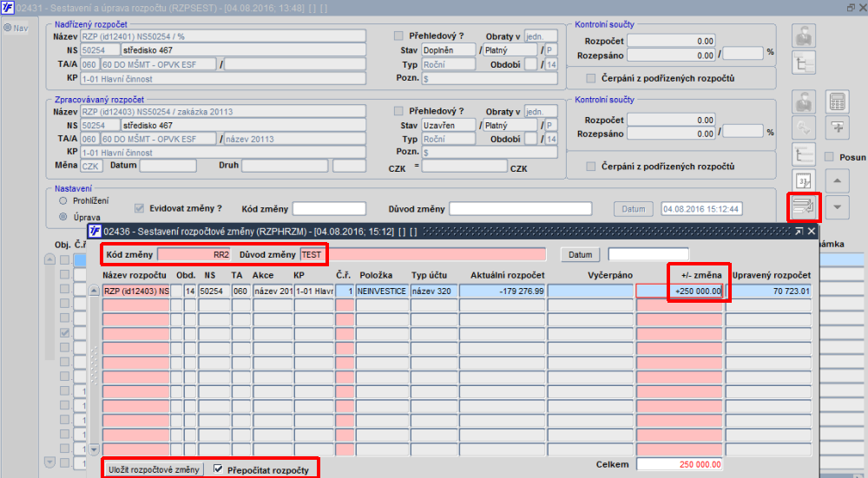Click Kód změny field in Nastavení
868x478 pixels.
click(x=329, y=208)
